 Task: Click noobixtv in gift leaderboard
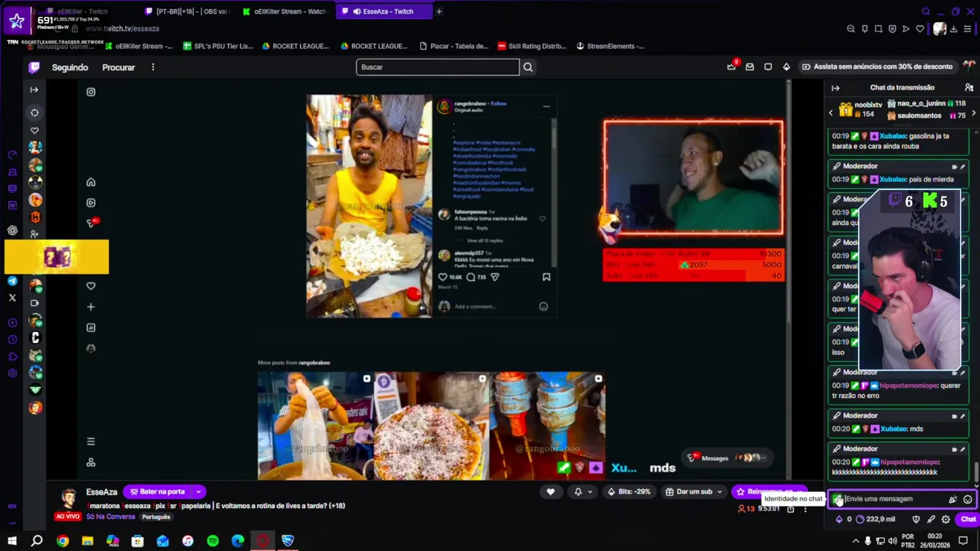click(868, 104)
